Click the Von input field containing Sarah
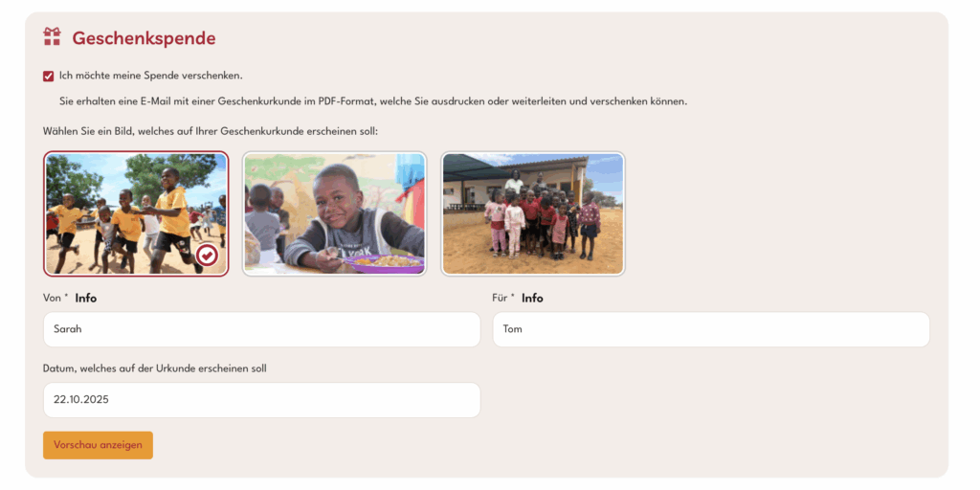This screenshot has width=980, height=490. pyautogui.click(x=262, y=329)
